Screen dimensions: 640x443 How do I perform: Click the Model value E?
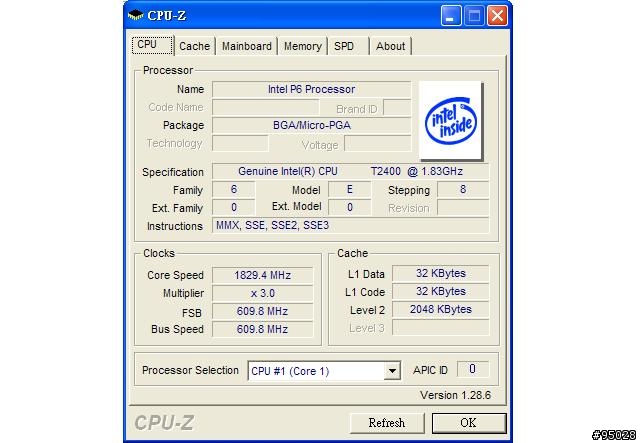click(x=350, y=189)
